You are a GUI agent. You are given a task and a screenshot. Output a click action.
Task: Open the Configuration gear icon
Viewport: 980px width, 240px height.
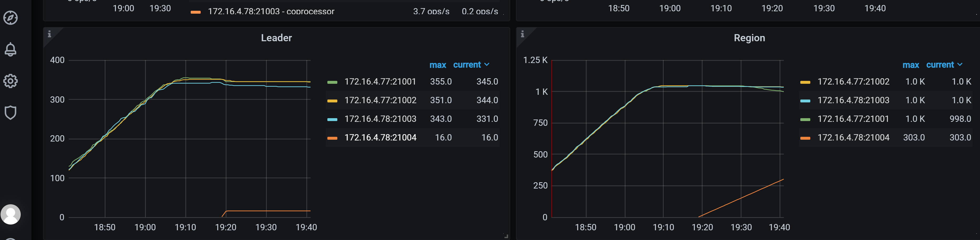click(10, 81)
